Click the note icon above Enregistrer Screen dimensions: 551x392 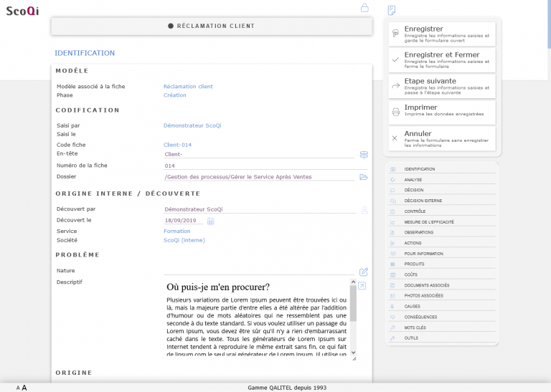[392, 10]
